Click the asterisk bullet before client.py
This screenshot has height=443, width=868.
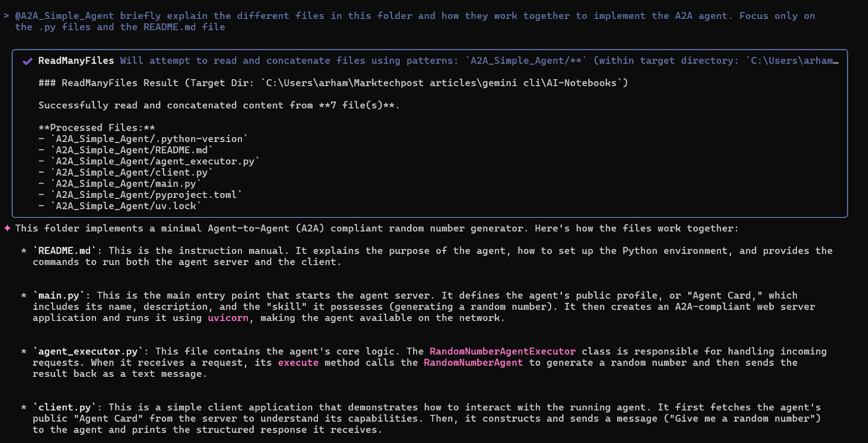click(x=24, y=408)
